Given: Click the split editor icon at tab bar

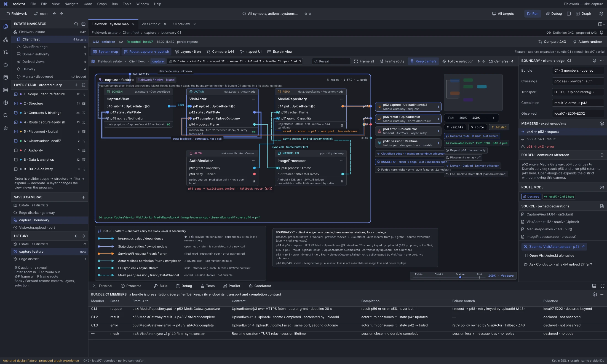Looking at the screenshot, I should tap(600, 24).
